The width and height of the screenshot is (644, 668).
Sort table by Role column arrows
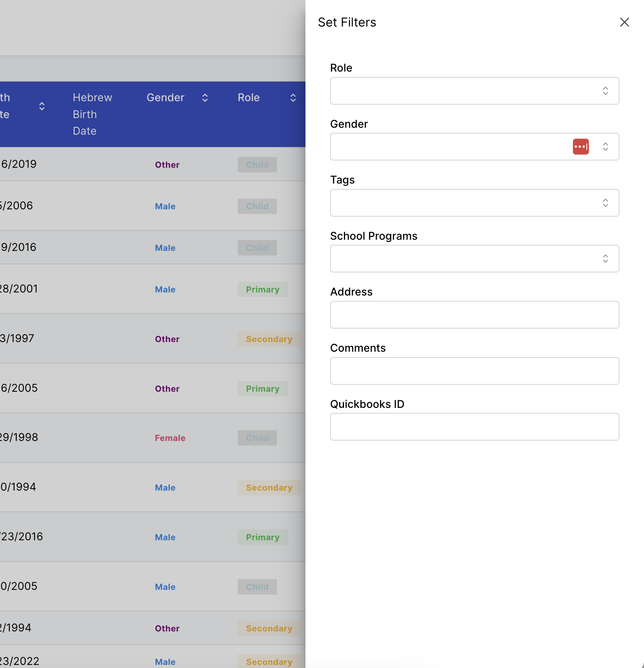tap(293, 98)
